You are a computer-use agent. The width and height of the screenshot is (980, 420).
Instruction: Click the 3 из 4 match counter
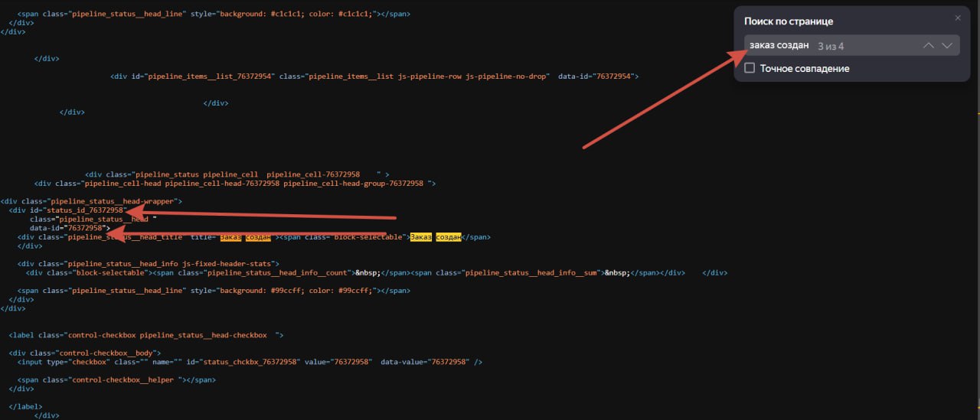pyautogui.click(x=831, y=46)
